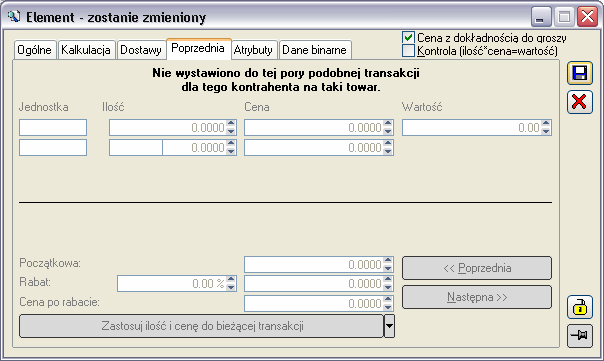
Task: Click the yellow padlock icon
Action: click(x=579, y=307)
